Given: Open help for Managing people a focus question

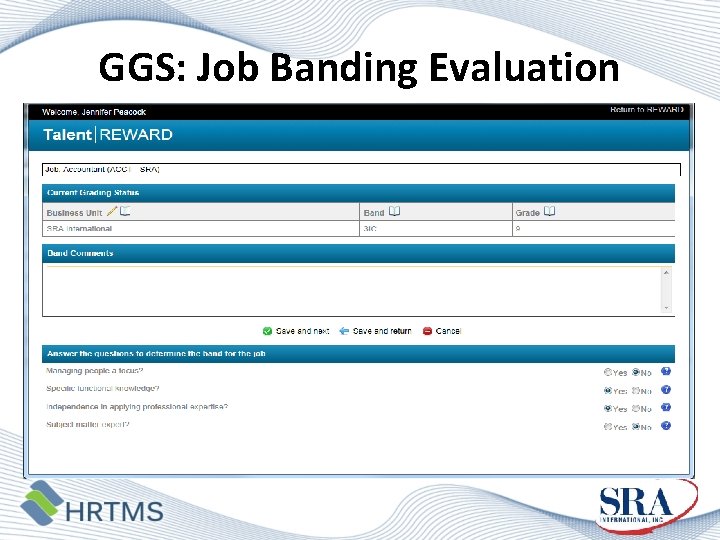Looking at the screenshot, I should click(666, 371).
